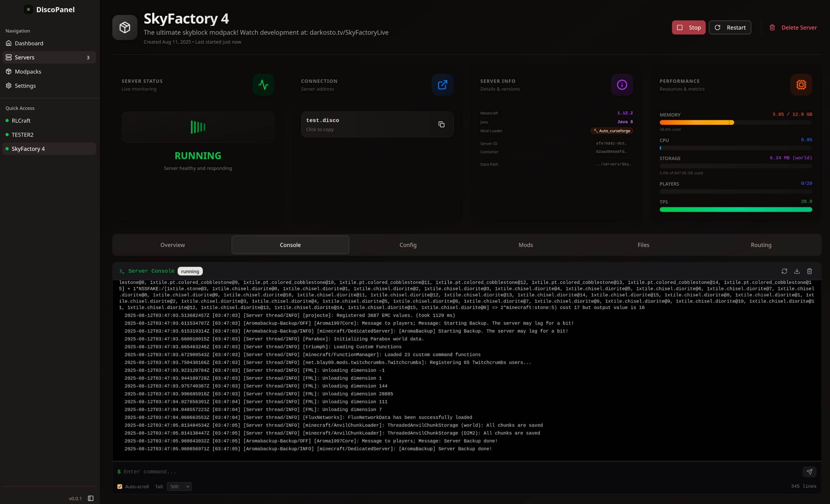Viewport: 830px width, 504px height.
Task: Click the Auto_curseforge mod loader badge
Action: pyautogui.click(x=611, y=131)
